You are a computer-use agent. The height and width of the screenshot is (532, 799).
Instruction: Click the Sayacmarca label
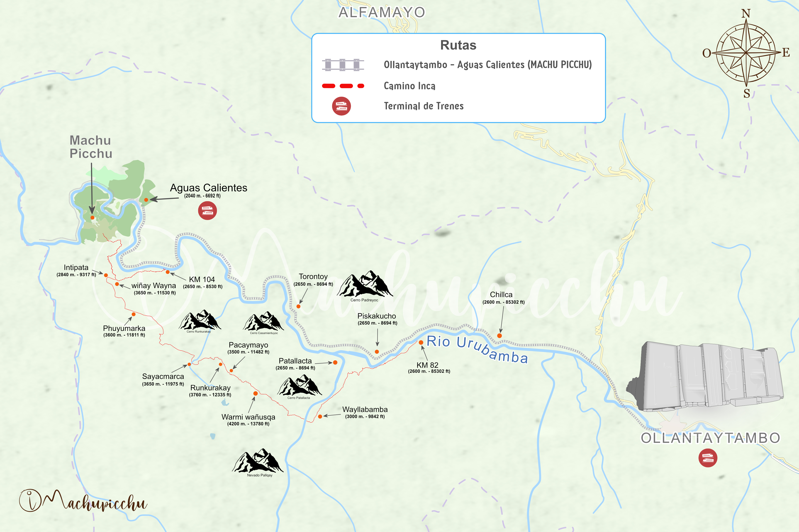click(163, 376)
